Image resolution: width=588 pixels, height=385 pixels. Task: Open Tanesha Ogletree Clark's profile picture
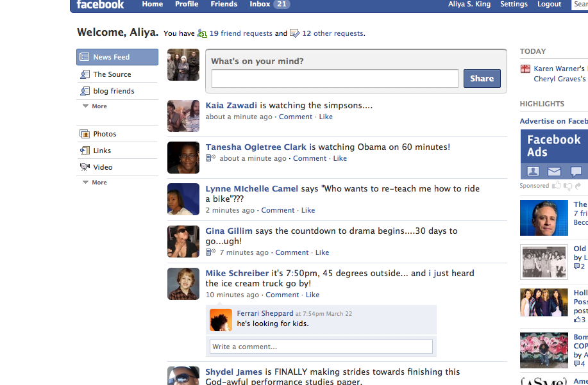[x=183, y=158]
